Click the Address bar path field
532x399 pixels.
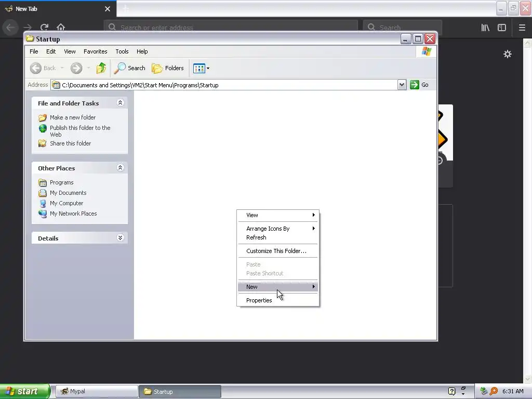[x=224, y=85]
